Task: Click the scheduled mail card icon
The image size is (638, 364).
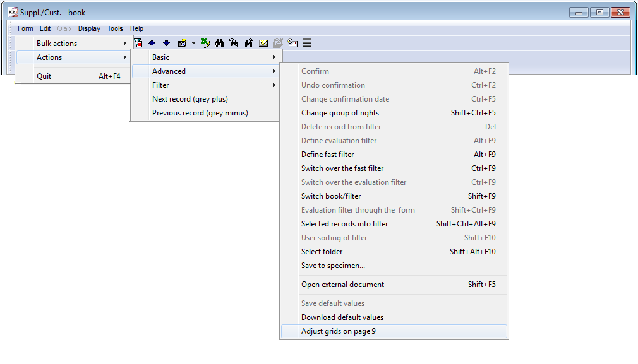Action: [x=292, y=43]
